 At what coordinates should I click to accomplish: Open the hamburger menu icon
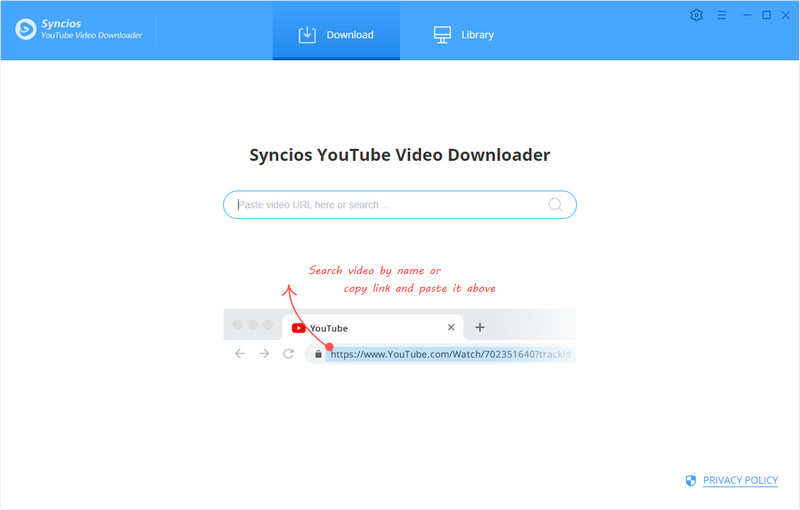[x=722, y=15]
